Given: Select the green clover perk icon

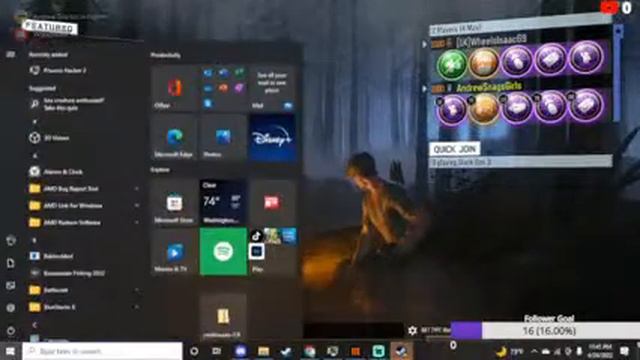Looking at the screenshot, I should [x=452, y=64].
